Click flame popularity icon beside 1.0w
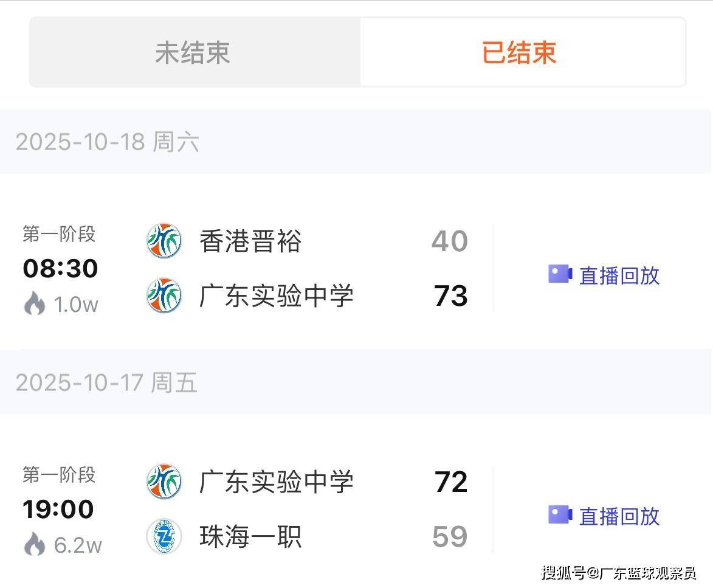 pos(35,304)
